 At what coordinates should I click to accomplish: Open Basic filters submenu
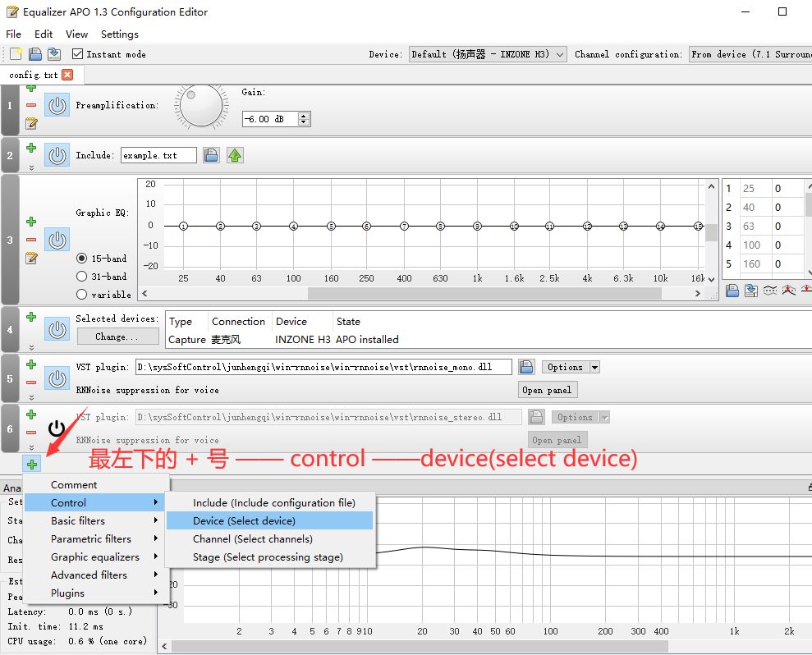click(x=96, y=521)
